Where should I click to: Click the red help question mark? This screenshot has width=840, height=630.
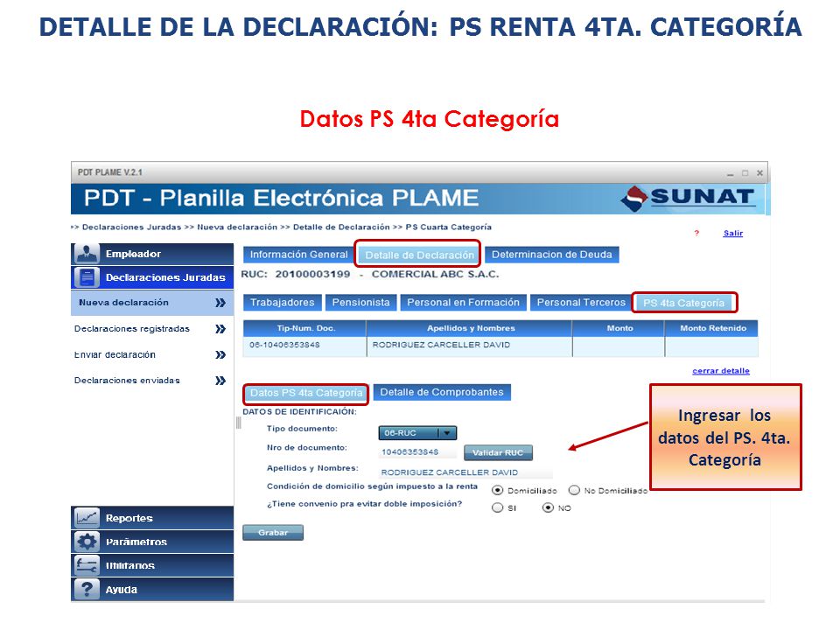[x=696, y=233]
